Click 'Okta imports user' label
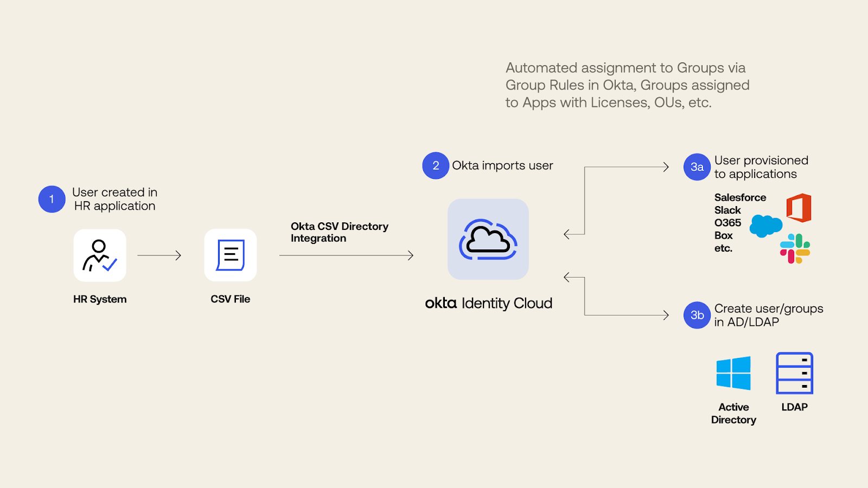Viewport: 868px width, 488px height. point(502,165)
